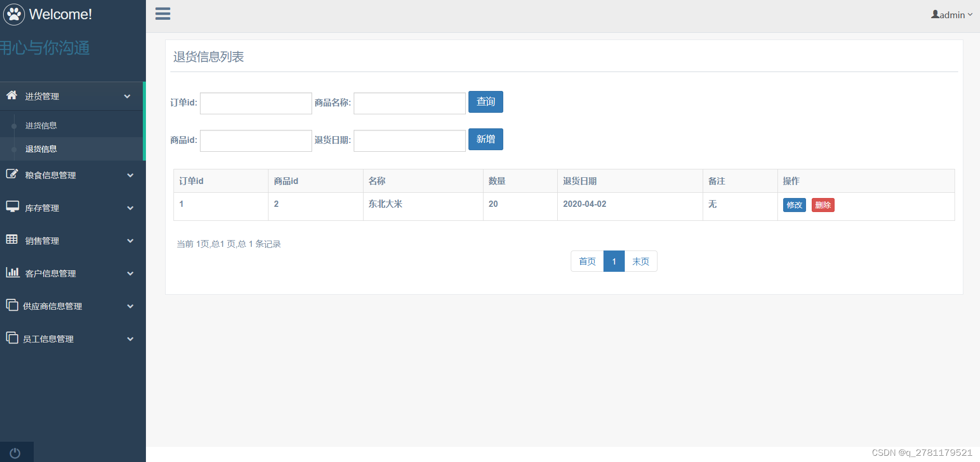Click the user icon next to admin
The width and height of the screenshot is (980, 462).
935,15
